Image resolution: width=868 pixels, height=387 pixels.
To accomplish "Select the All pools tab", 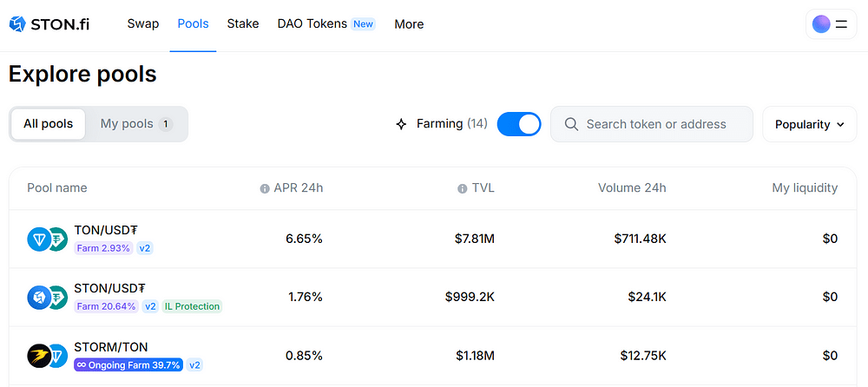I will pyautogui.click(x=49, y=124).
